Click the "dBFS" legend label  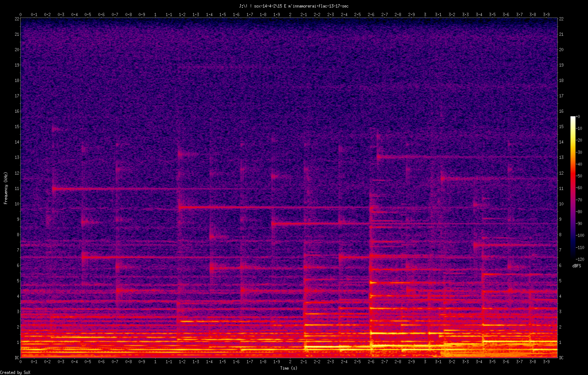(577, 266)
